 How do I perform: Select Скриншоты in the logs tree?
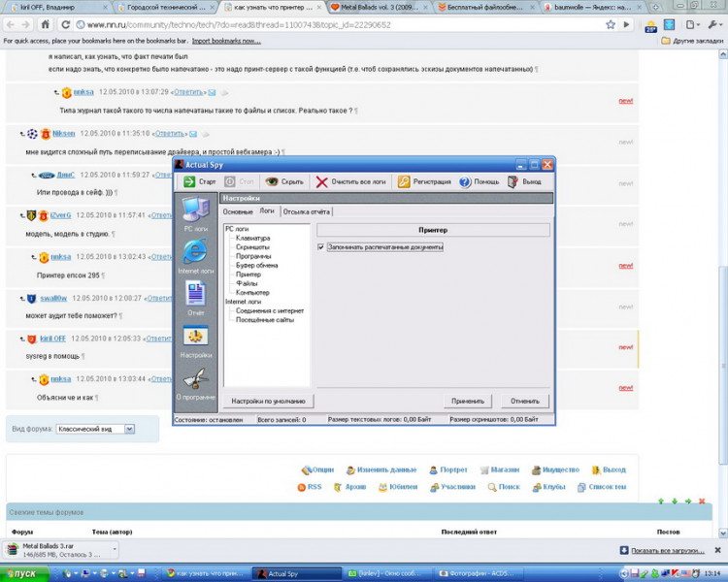point(252,247)
